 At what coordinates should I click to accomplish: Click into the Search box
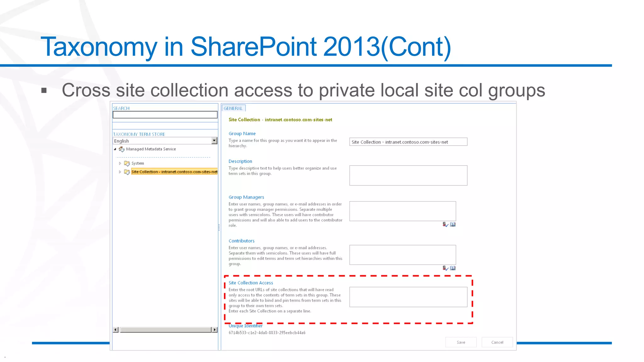(x=165, y=115)
